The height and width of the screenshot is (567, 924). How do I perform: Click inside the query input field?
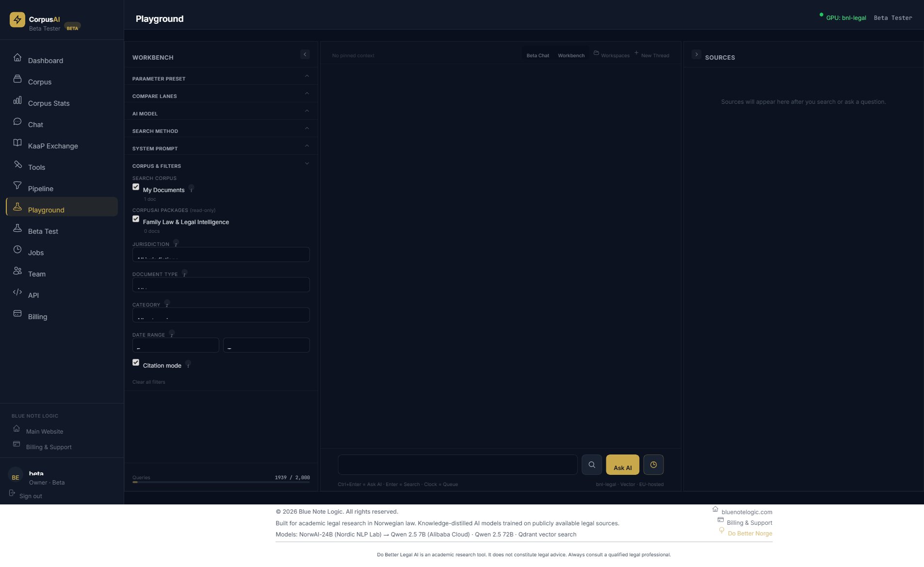point(458,464)
